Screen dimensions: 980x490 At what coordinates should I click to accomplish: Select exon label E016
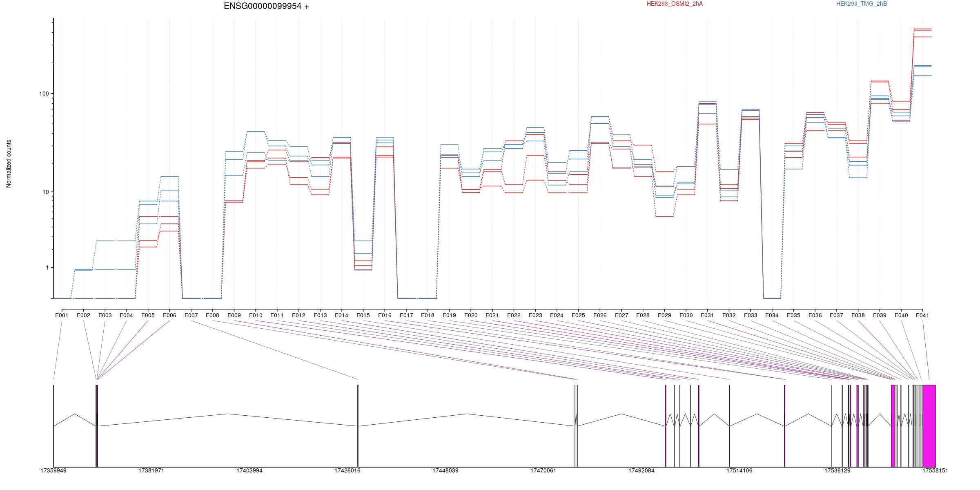click(385, 316)
